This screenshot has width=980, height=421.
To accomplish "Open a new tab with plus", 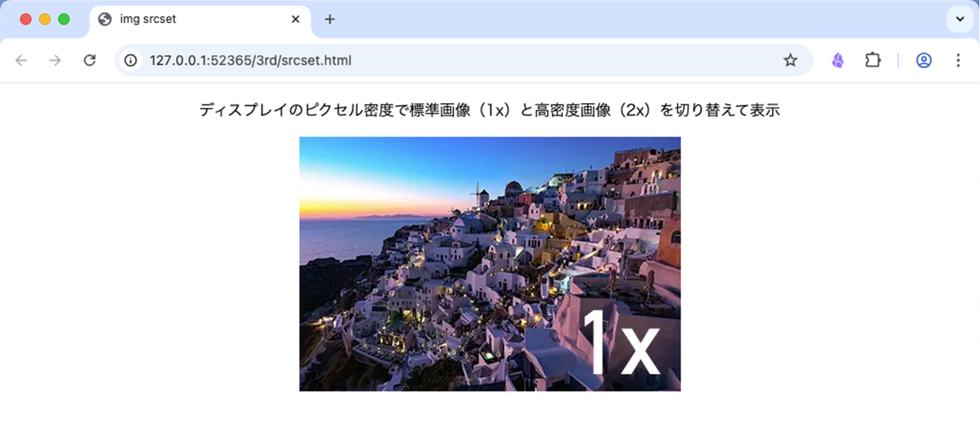I will [x=330, y=20].
